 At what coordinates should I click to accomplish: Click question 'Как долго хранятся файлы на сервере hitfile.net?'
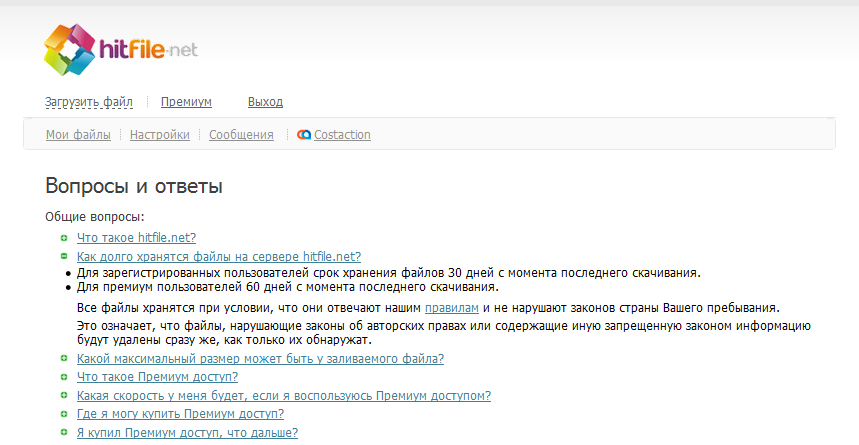219,256
